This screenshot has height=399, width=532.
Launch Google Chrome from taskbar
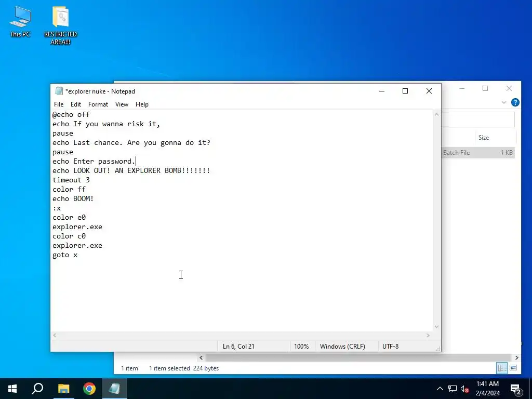point(89,389)
